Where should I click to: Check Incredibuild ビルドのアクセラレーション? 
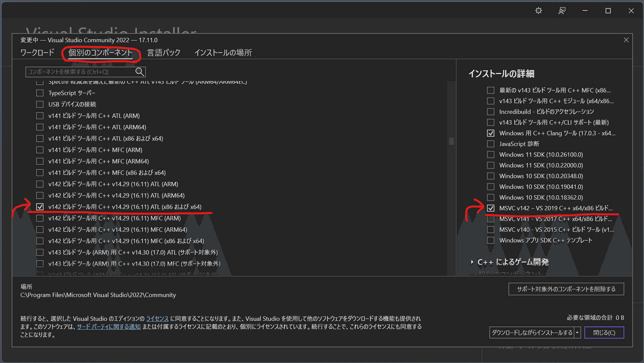[x=491, y=112]
